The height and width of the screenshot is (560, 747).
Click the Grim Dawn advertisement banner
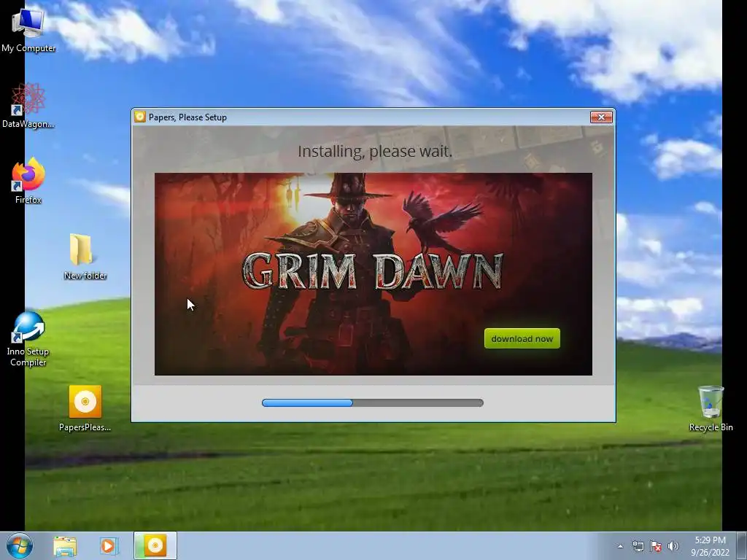pos(373,274)
